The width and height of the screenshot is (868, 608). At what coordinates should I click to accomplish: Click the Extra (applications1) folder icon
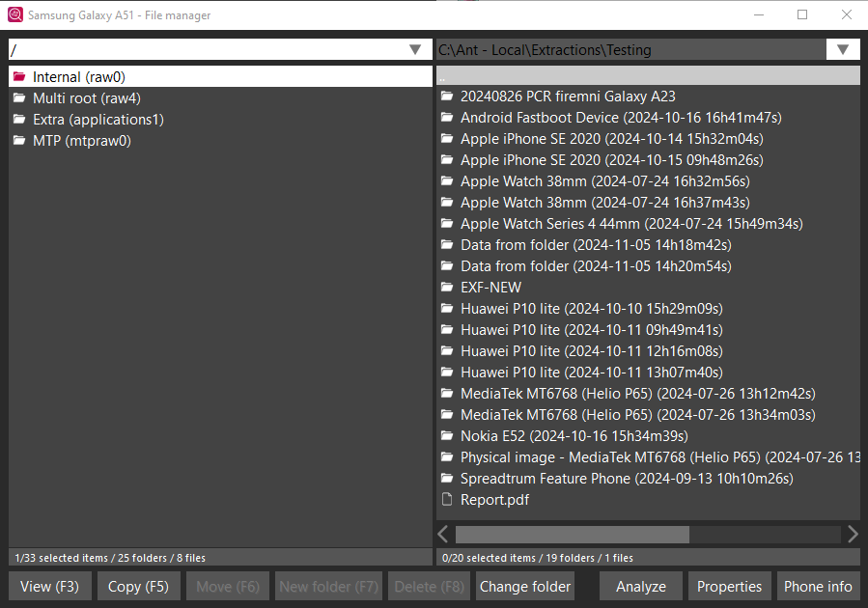(19, 120)
